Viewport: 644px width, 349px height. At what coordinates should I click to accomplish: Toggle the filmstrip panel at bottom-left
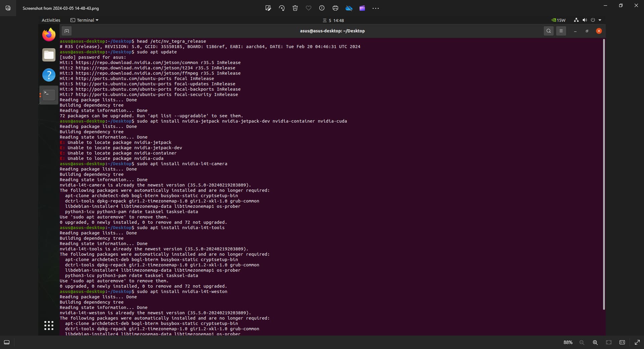(7, 342)
